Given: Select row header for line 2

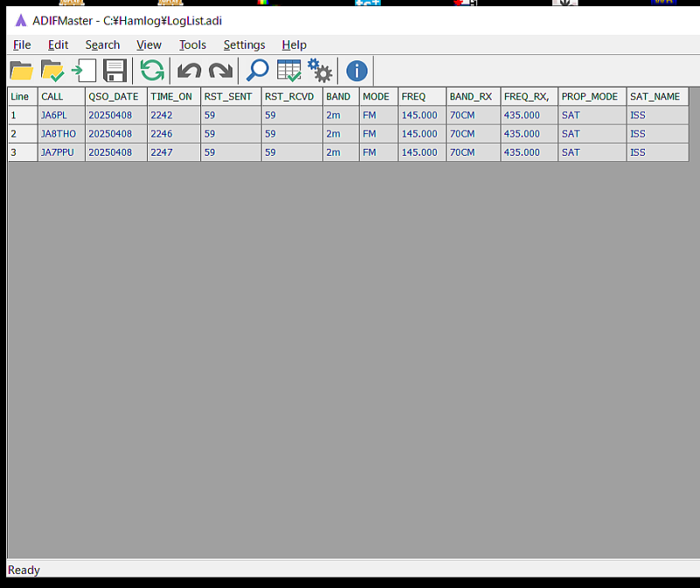Looking at the screenshot, I should pyautogui.click(x=23, y=134).
